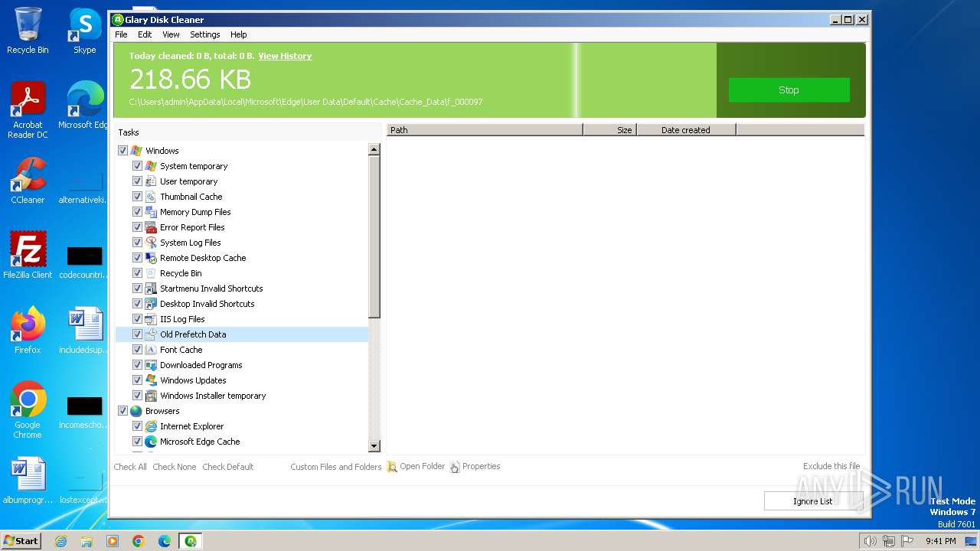This screenshot has width=980, height=551.
Task: Click the Memory Dump Files icon
Action: pyautogui.click(x=151, y=212)
